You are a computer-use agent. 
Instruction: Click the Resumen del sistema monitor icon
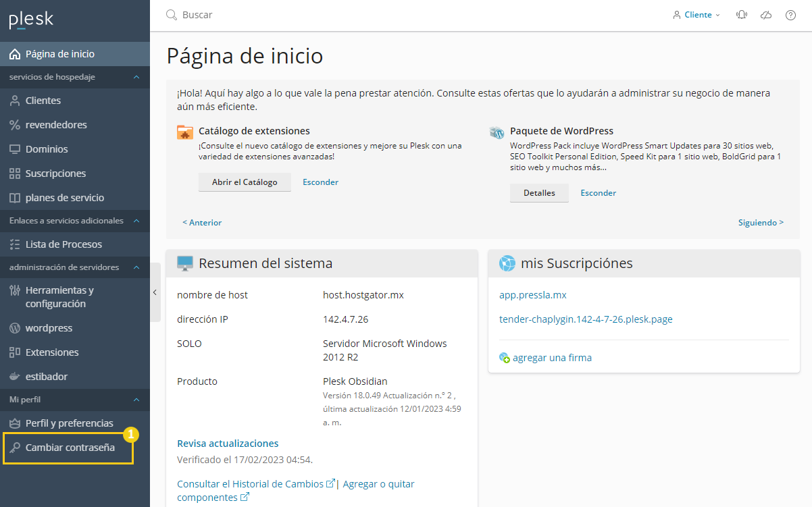click(185, 263)
